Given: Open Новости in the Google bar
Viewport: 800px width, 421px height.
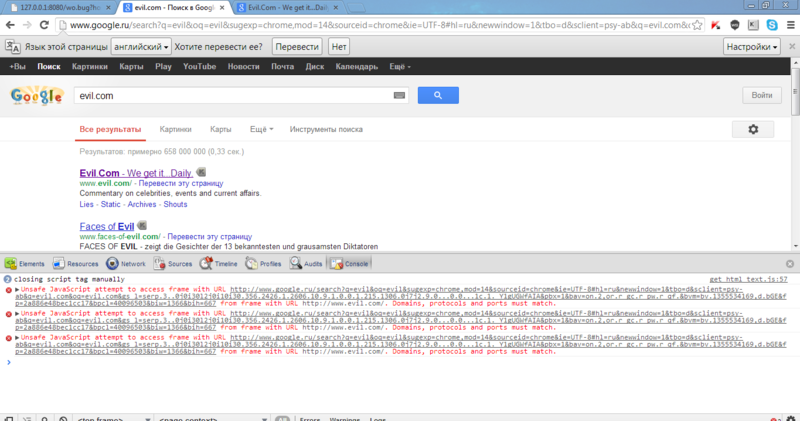Looking at the screenshot, I should [x=243, y=66].
